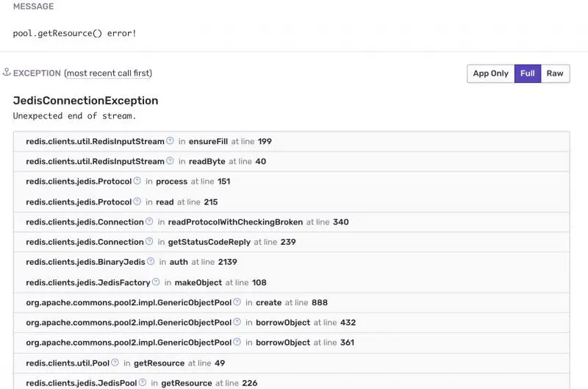Expand the borrowObject at line 432 frame
588x389 pixels.
[291, 323]
